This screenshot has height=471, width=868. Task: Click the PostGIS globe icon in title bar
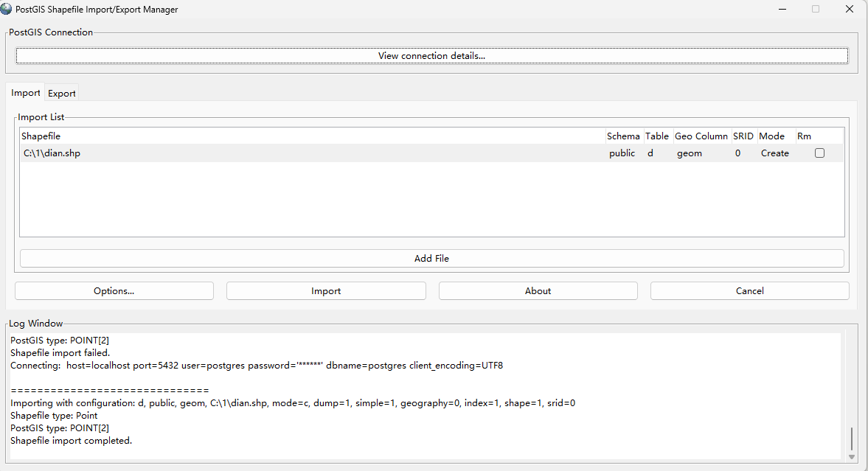tap(6, 9)
